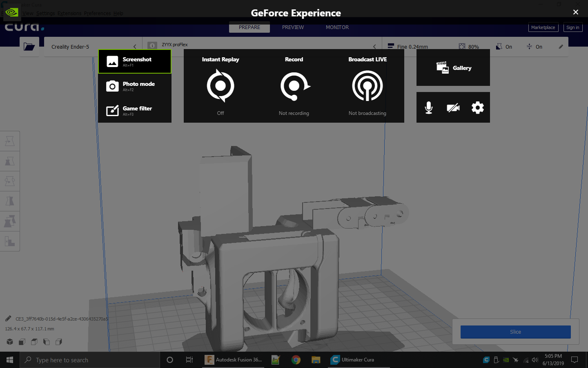Select the Mirror tool in Cura
Image resolution: width=588 pixels, height=368 pixels.
[10, 201]
